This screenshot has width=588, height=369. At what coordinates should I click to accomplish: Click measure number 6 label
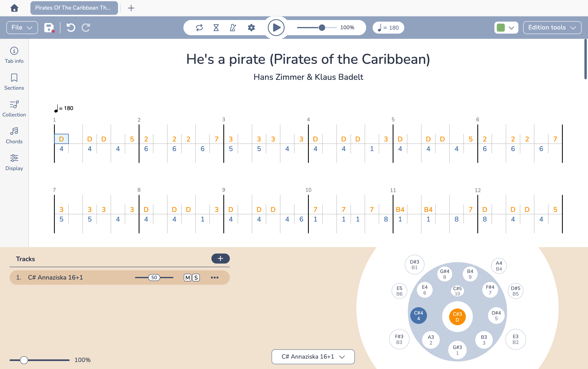click(x=478, y=119)
